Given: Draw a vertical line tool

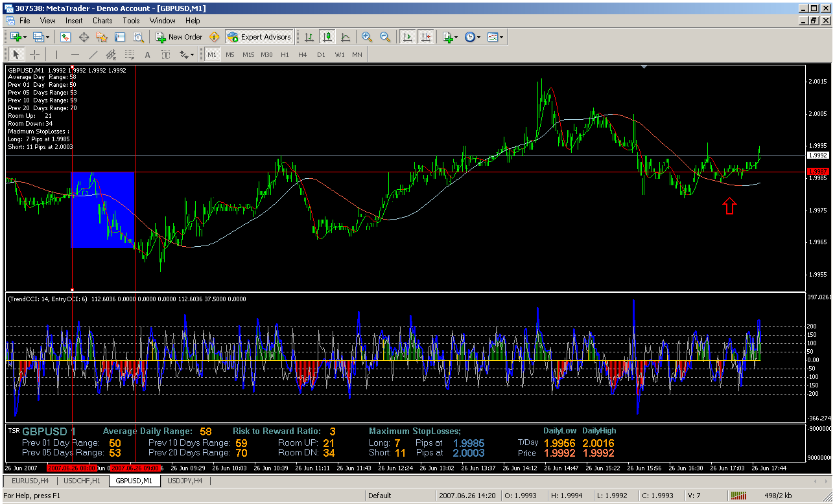Looking at the screenshot, I should pos(56,55).
